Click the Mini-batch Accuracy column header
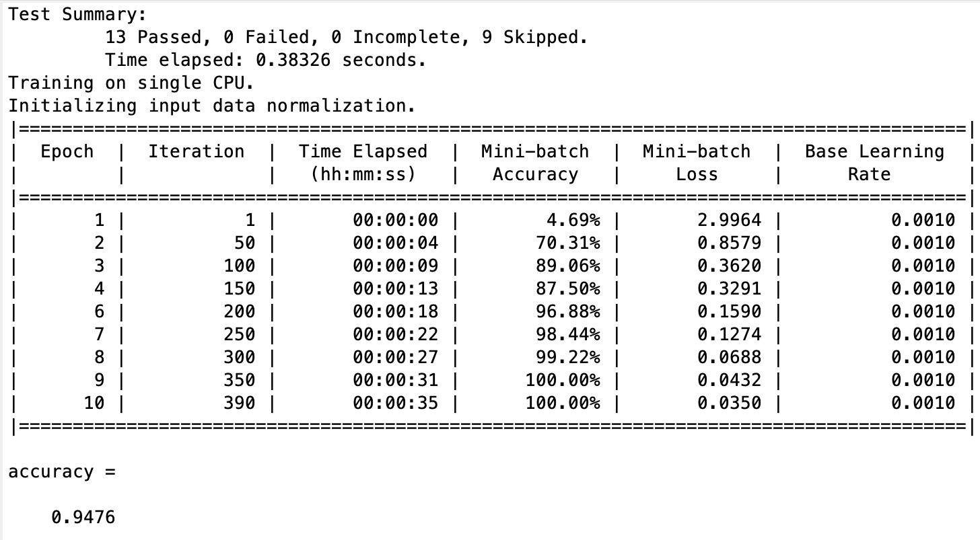The height and width of the screenshot is (540, 980). point(535,163)
